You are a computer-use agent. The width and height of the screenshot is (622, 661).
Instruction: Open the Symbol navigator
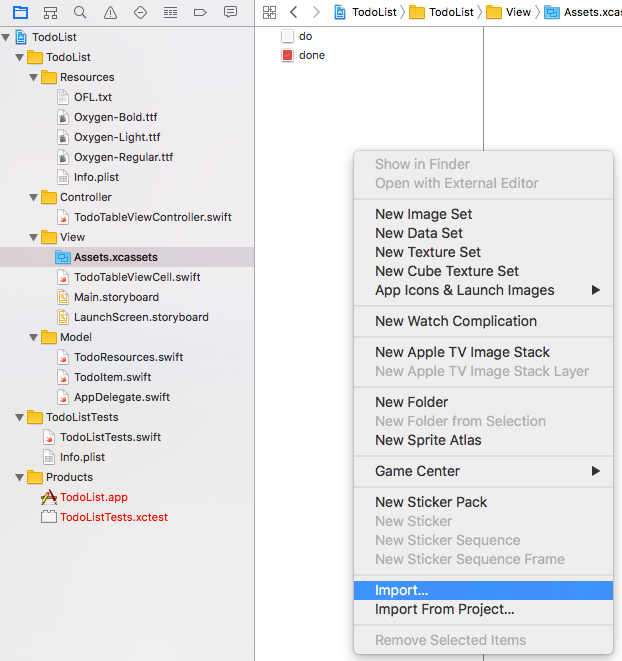[x=50, y=12]
